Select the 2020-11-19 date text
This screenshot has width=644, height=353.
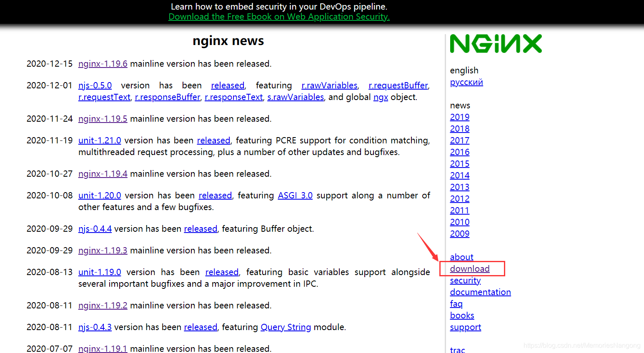click(50, 140)
